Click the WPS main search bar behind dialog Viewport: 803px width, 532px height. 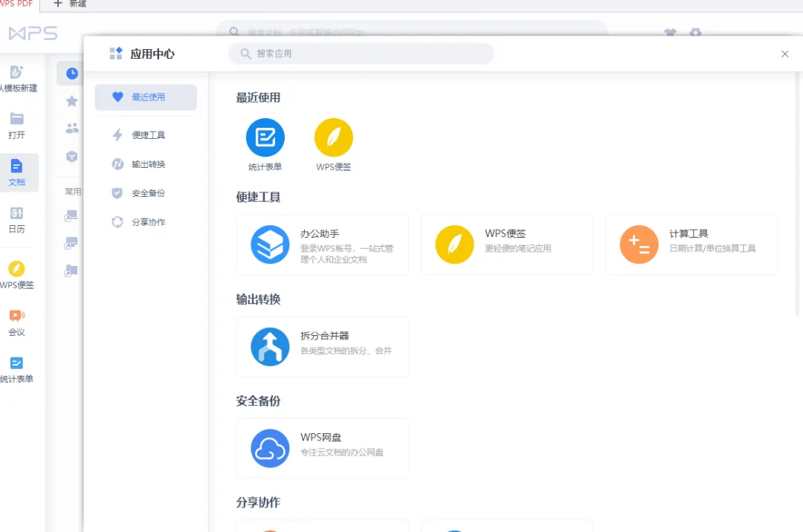coord(412,29)
